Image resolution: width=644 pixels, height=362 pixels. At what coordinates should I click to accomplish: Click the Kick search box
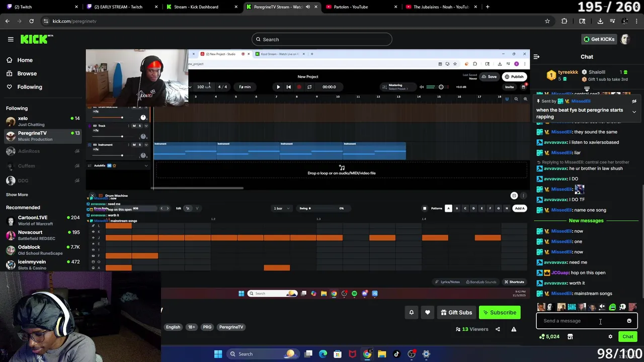coord(322,39)
